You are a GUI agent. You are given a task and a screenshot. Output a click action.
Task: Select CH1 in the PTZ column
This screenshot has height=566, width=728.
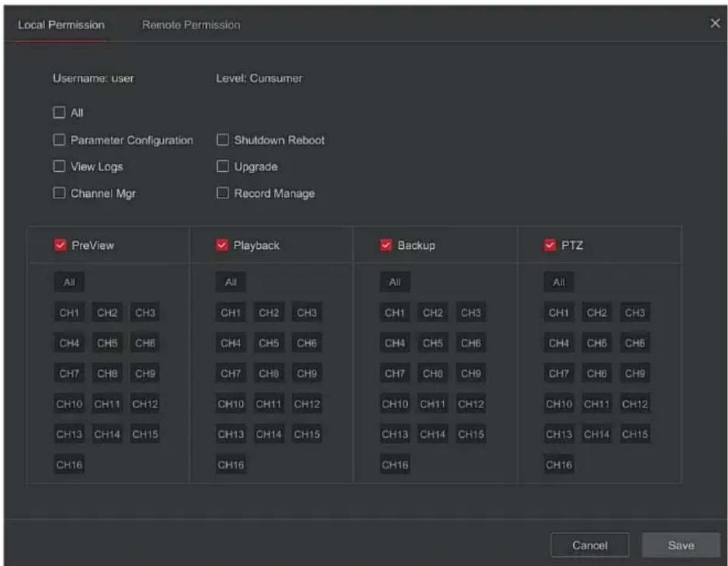click(559, 313)
